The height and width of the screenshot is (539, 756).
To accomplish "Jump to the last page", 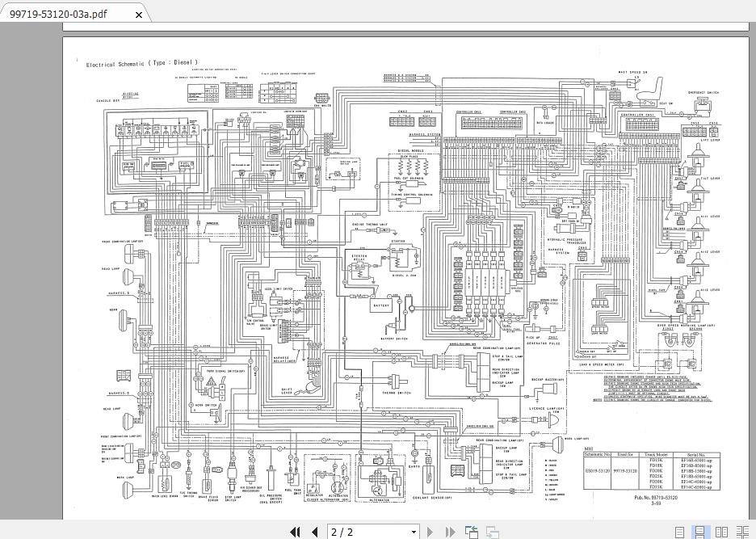I will [449, 531].
